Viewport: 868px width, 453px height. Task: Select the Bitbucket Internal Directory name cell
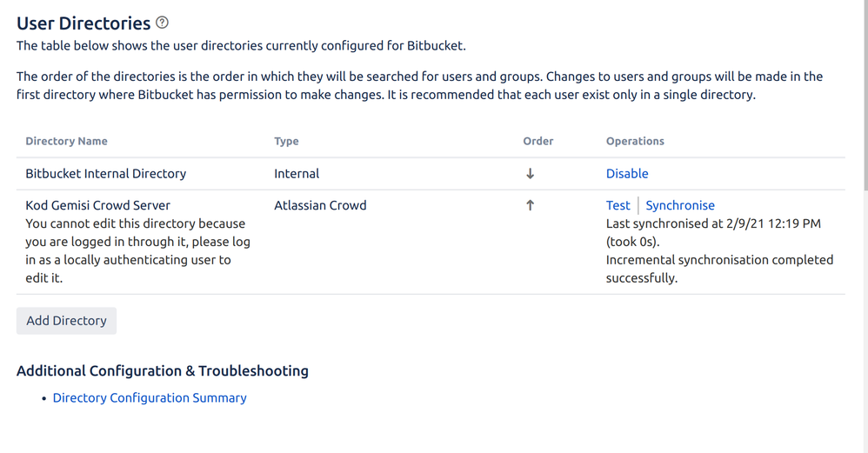(x=106, y=174)
